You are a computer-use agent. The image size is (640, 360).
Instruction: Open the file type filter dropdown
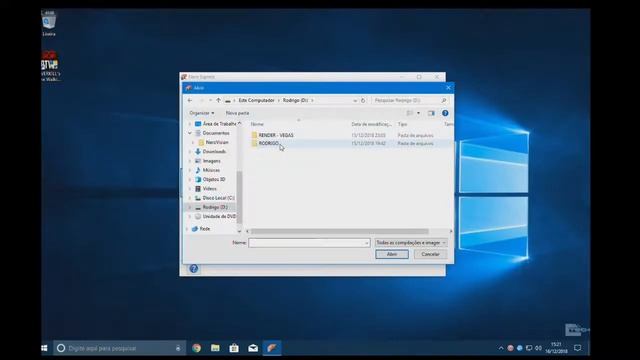click(411, 243)
